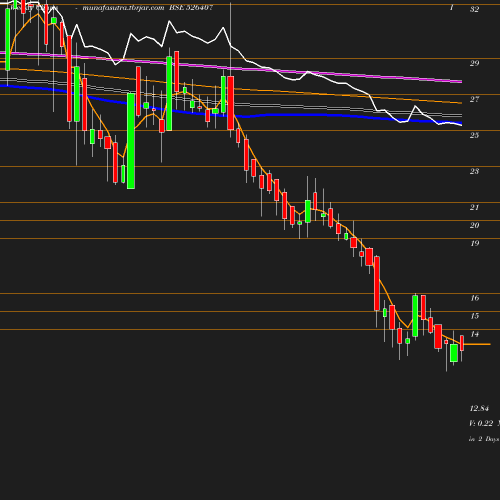
Task: Click the "V: 0.22" volume value
Action: pos(481,423)
